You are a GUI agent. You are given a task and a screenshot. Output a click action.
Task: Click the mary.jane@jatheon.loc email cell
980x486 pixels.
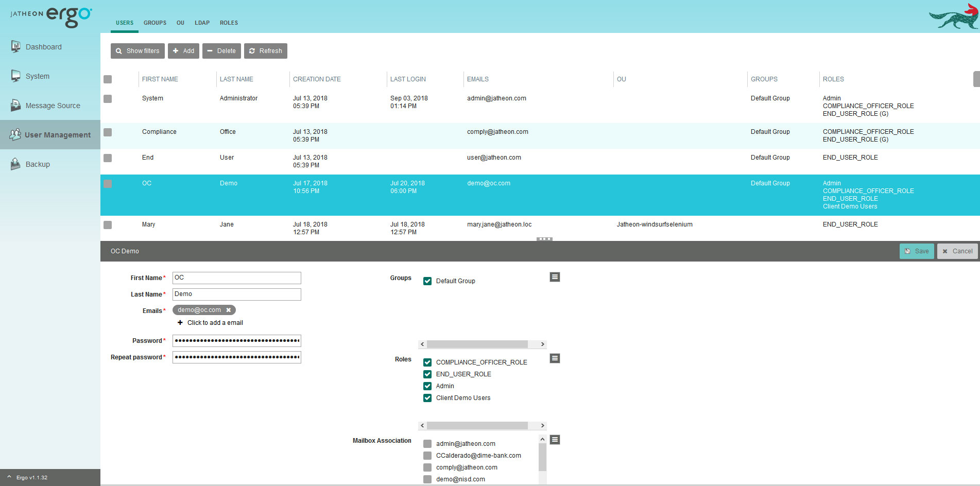(x=500, y=224)
